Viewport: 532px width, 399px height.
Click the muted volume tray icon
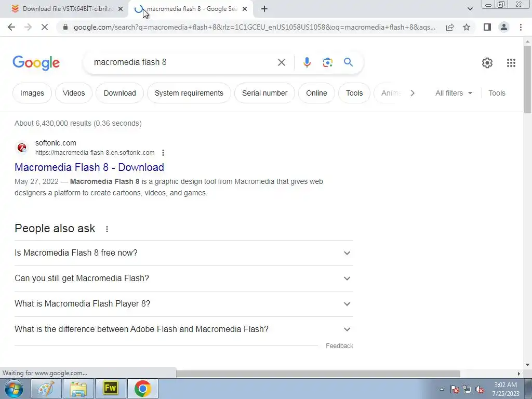click(x=480, y=390)
